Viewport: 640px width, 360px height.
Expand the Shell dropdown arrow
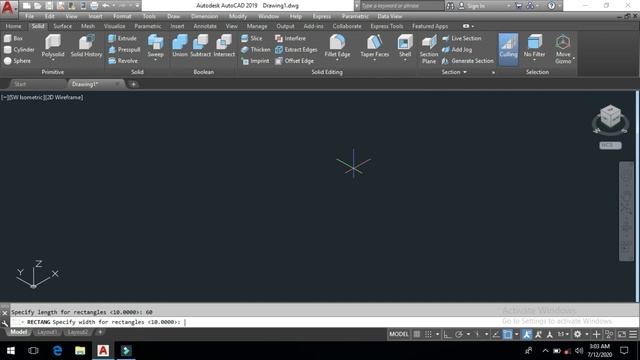point(405,60)
